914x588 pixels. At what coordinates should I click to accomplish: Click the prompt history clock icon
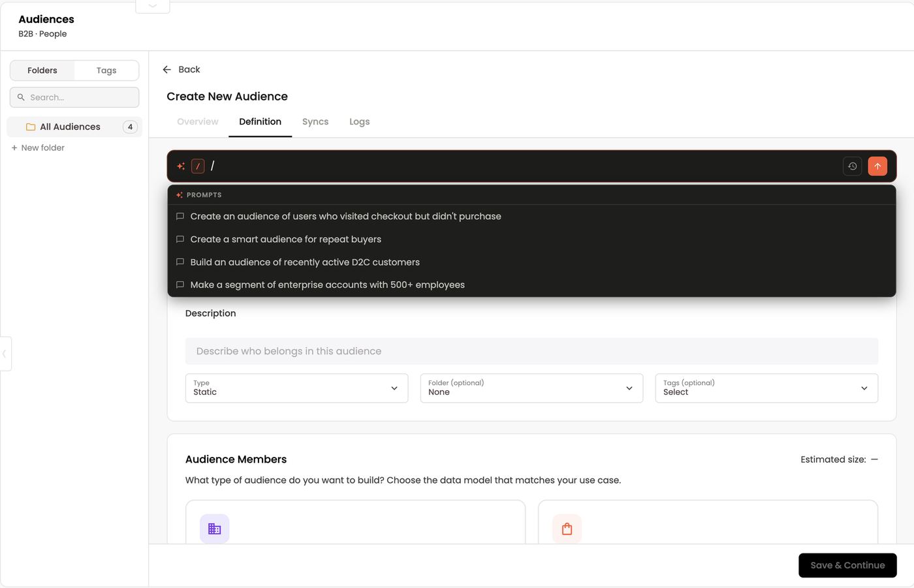pyautogui.click(x=852, y=166)
